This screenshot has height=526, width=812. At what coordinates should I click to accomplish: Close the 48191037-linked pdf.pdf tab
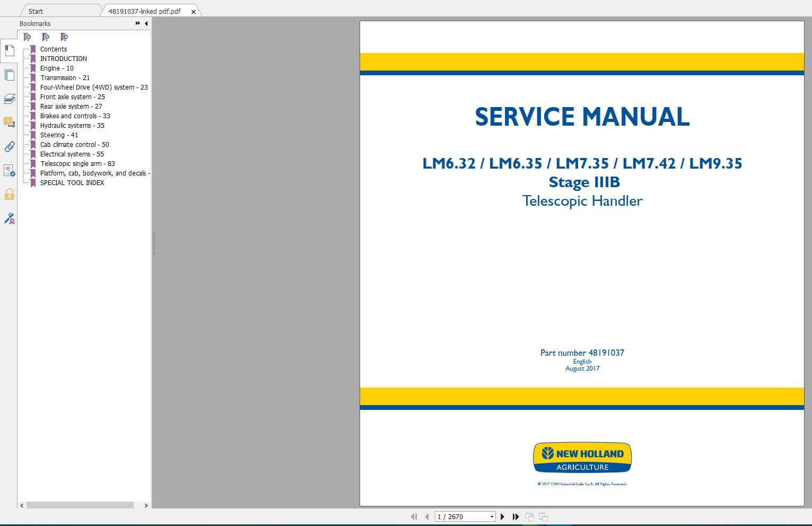pyautogui.click(x=194, y=11)
